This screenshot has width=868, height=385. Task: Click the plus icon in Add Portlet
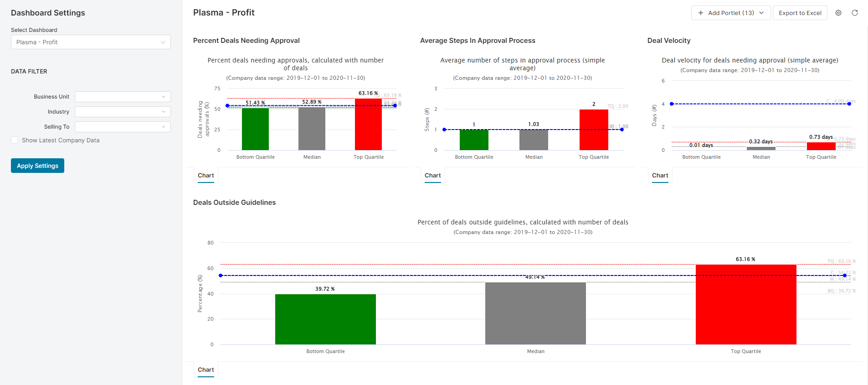point(701,13)
